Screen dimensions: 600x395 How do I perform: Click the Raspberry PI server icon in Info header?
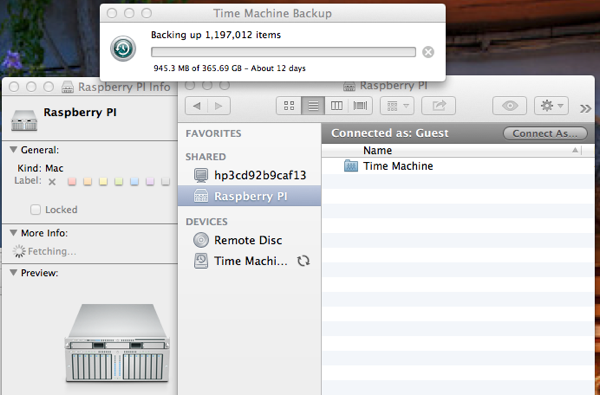tap(24, 120)
